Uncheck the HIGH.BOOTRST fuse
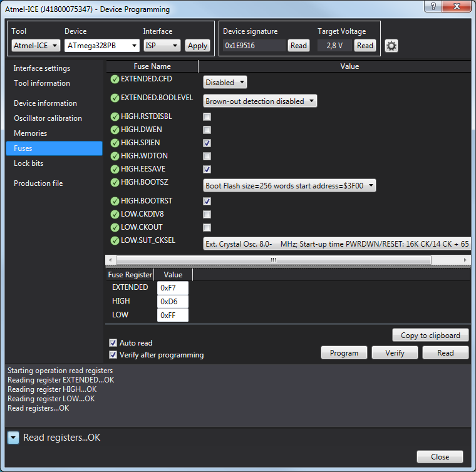 click(x=207, y=201)
